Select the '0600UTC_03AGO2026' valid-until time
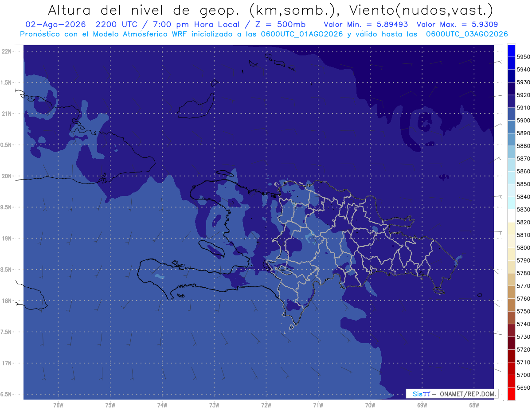This screenshot has height=411, width=532. [x=467, y=34]
